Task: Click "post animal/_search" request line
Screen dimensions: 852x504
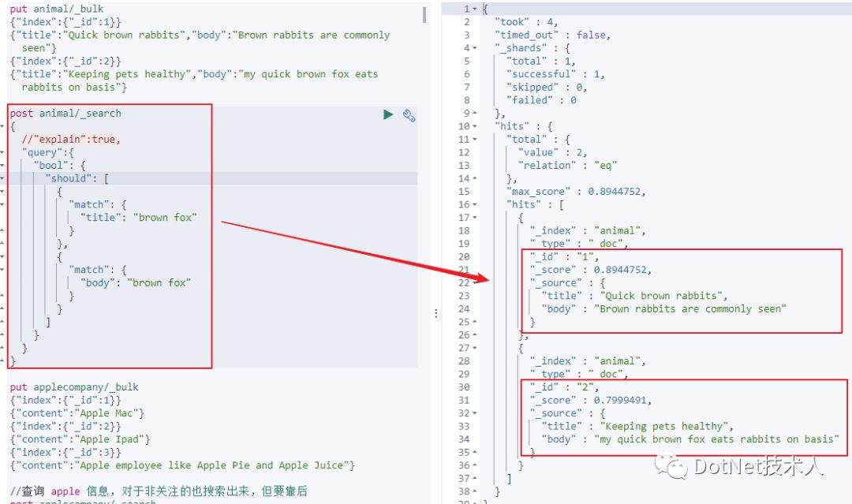Action: [x=65, y=114]
